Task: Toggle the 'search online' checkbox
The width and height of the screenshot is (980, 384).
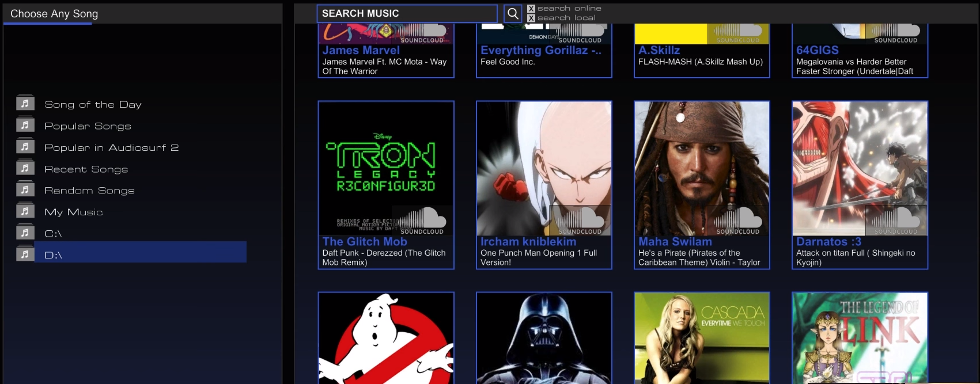Action: [531, 9]
